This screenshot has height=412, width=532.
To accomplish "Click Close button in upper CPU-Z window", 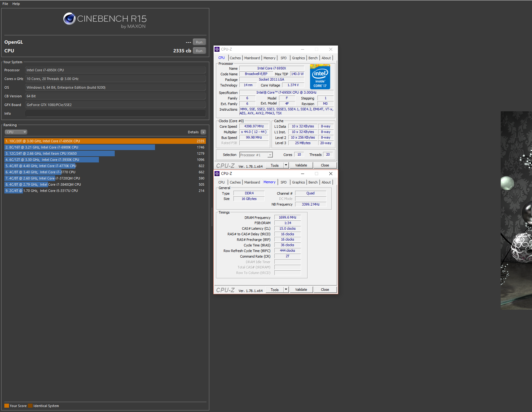I will (x=325, y=166).
